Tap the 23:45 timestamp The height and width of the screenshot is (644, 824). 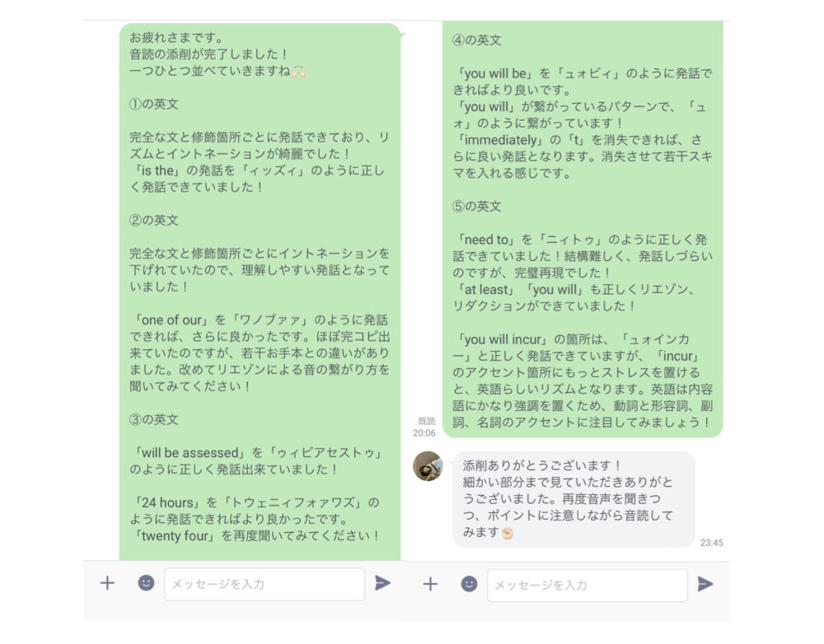[712, 543]
